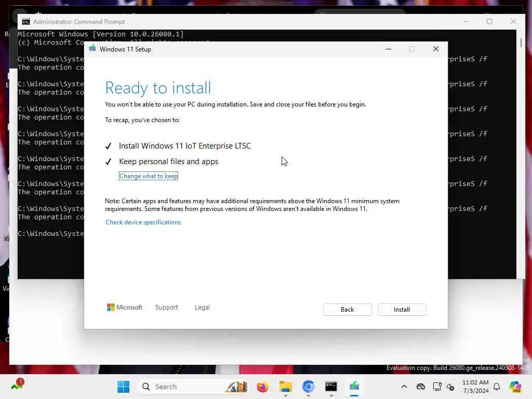Open the Chromium browser taskbar icon
Screen dimensions: 532x399
click(308, 387)
